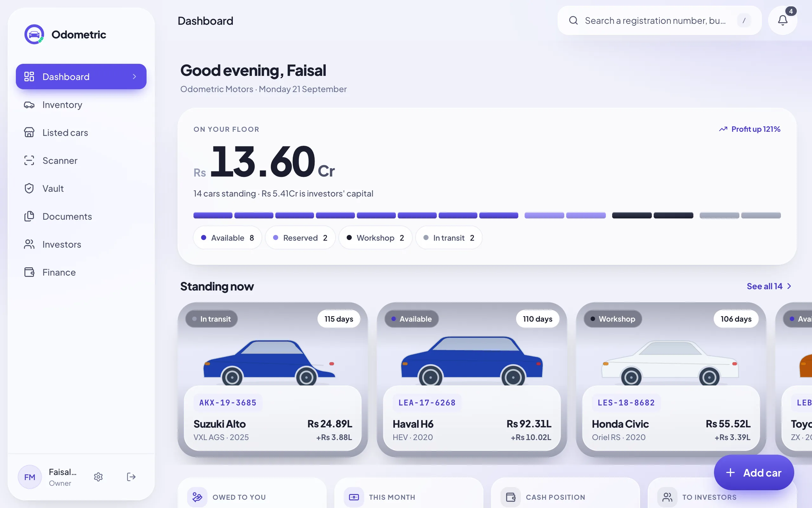Click the Cash Position wallet icon

511,497
